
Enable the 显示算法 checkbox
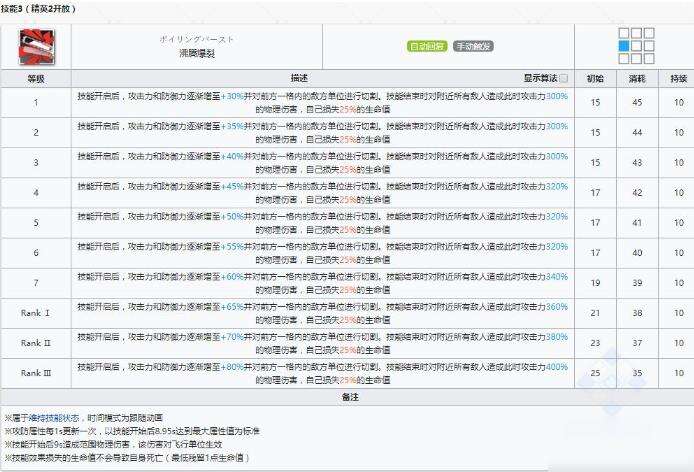[564, 78]
